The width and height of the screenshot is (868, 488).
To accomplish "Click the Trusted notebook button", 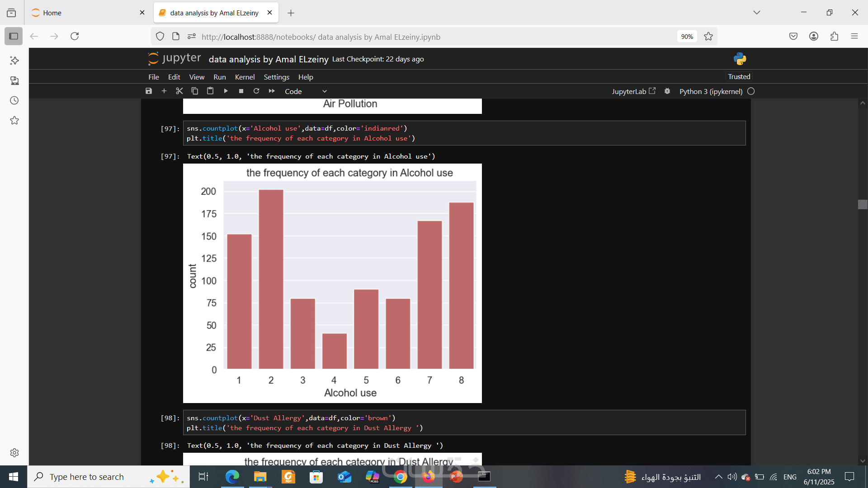I will click(x=739, y=77).
